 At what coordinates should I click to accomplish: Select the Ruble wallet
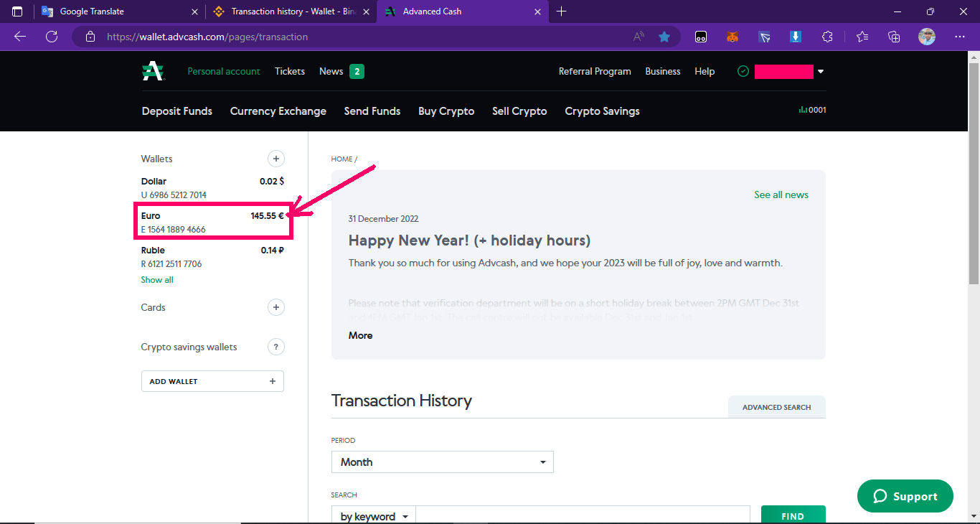point(212,257)
